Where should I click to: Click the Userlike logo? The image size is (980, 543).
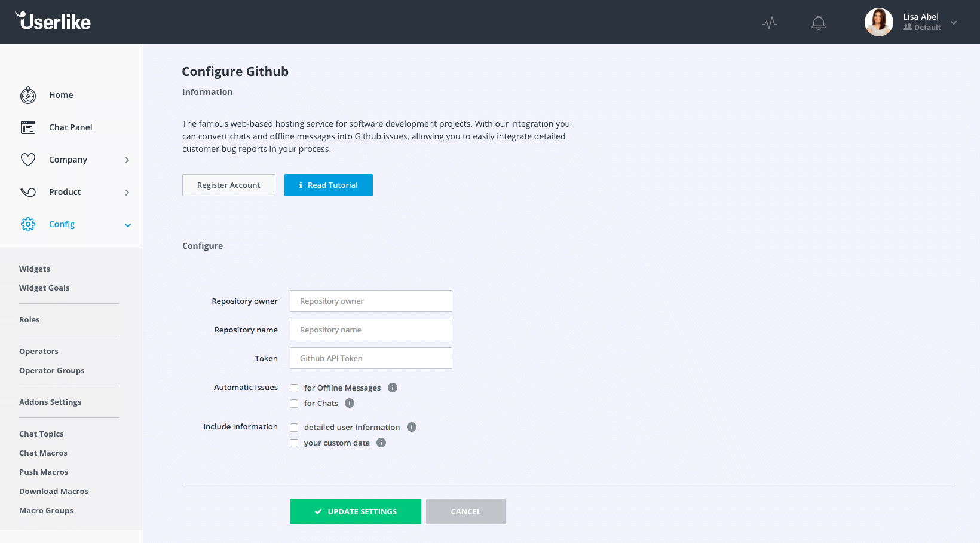pyautogui.click(x=53, y=22)
